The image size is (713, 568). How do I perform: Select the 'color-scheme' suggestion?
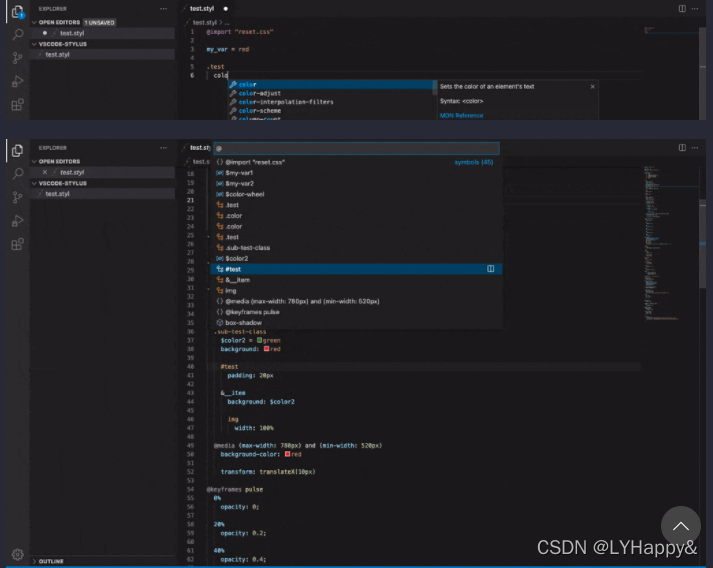[x=331, y=111]
